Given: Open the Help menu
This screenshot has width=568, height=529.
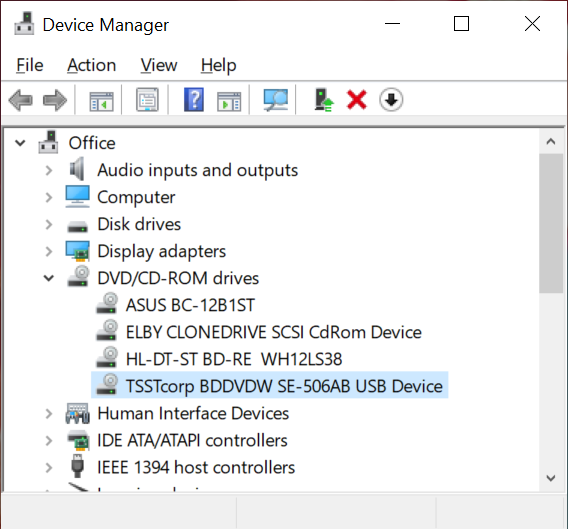Looking at the screenshot, I should click(218, 65).
